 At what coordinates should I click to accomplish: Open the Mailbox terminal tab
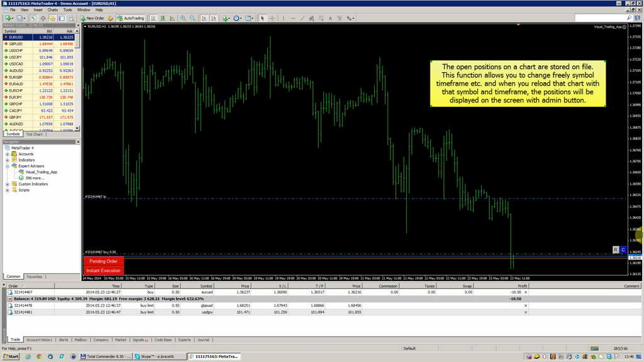click(x=80, y=340)
